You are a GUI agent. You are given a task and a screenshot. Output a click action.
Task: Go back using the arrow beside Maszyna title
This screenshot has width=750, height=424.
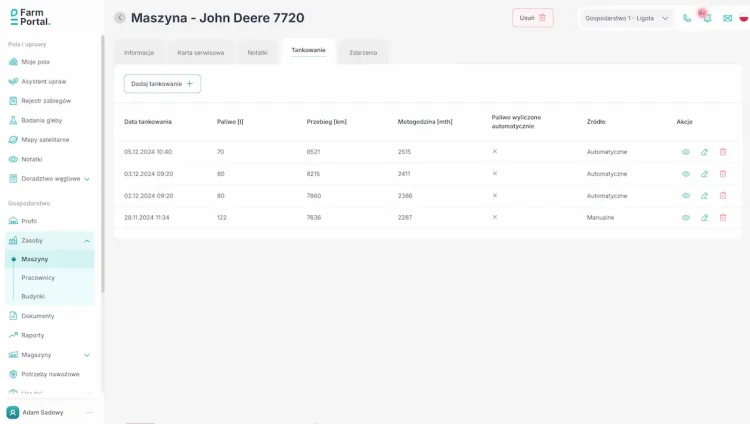pos(120,18)
